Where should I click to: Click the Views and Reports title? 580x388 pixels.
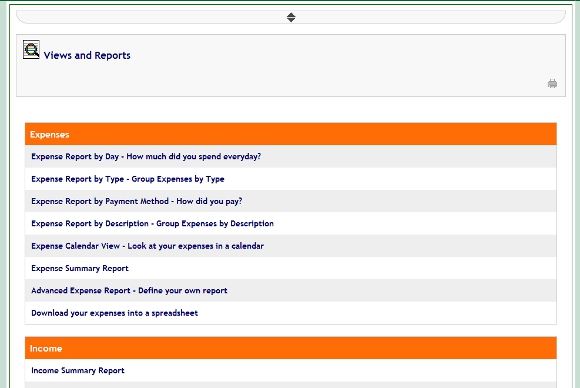87,55
